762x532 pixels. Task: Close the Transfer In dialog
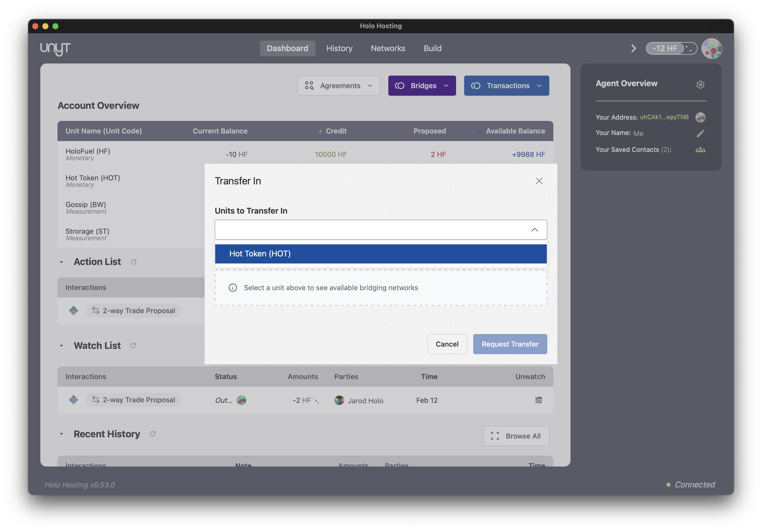tap(539, 181)
